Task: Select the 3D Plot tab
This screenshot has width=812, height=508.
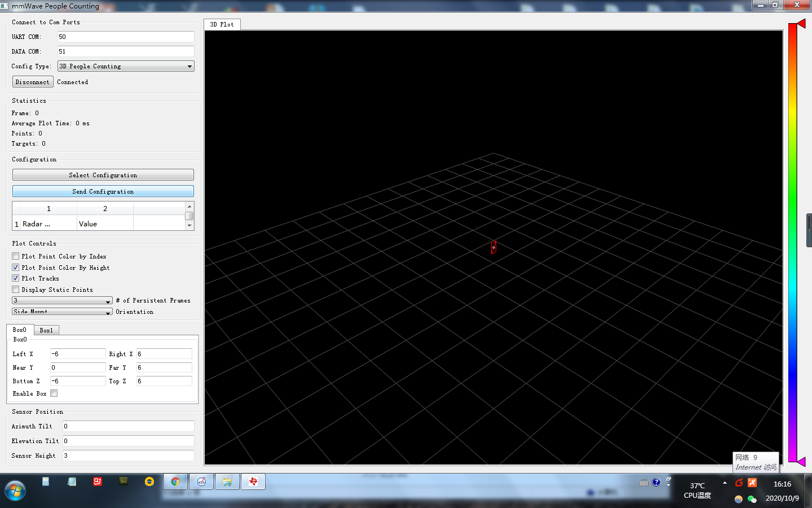Action: click(x=222, y=24)
